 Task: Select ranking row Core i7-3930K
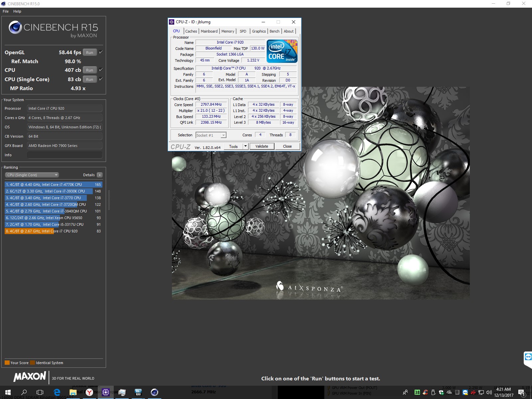click(54, 191)
